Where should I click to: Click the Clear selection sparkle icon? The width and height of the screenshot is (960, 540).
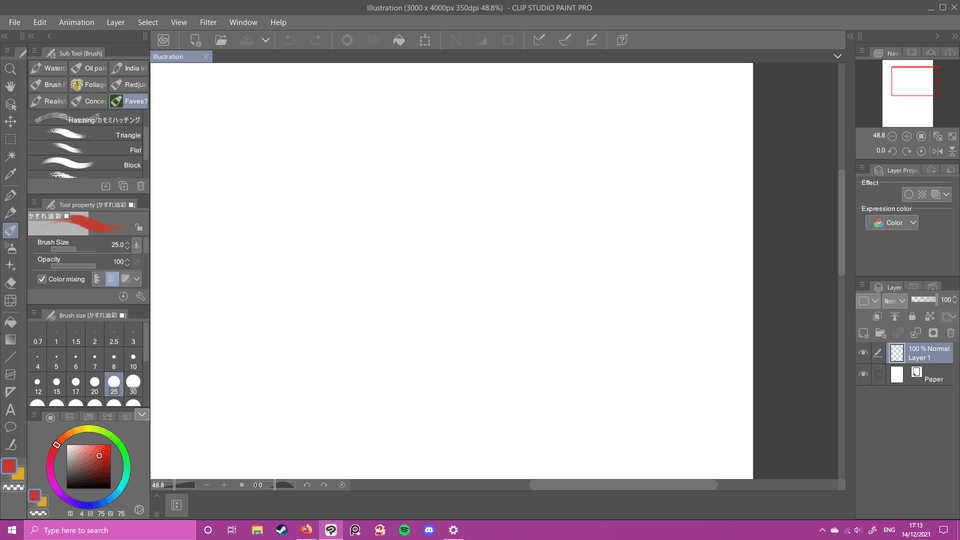pyautogui.click(x=347, y=40)
